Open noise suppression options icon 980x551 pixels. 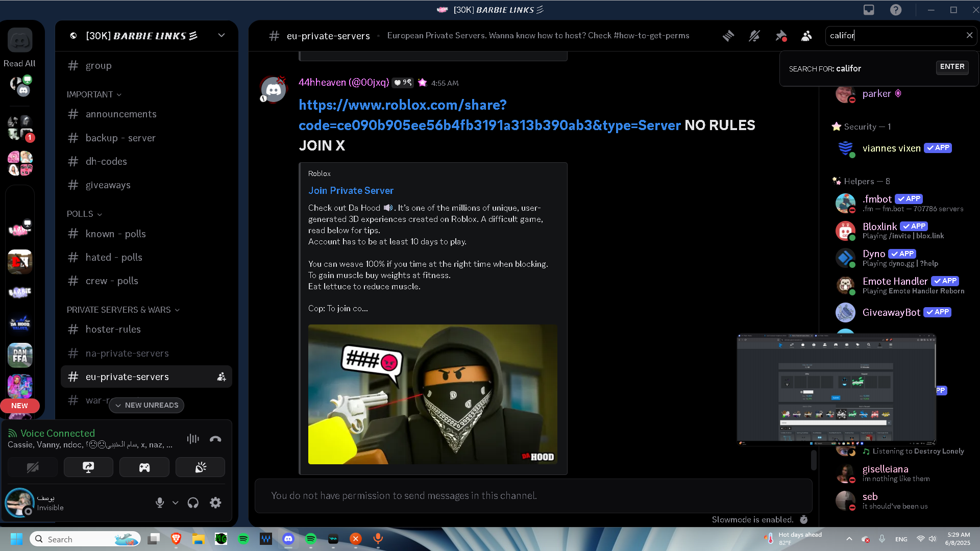tap(193, 439)
